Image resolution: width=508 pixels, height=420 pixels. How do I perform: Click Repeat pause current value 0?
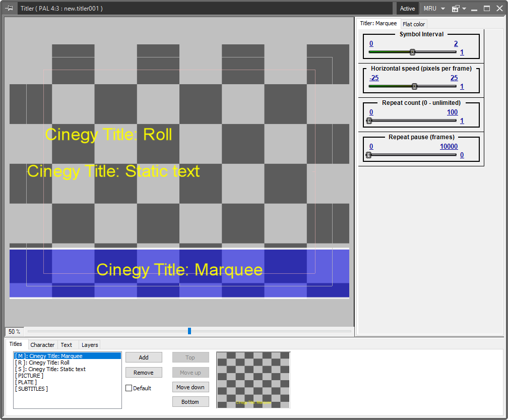tap(462, 155)
